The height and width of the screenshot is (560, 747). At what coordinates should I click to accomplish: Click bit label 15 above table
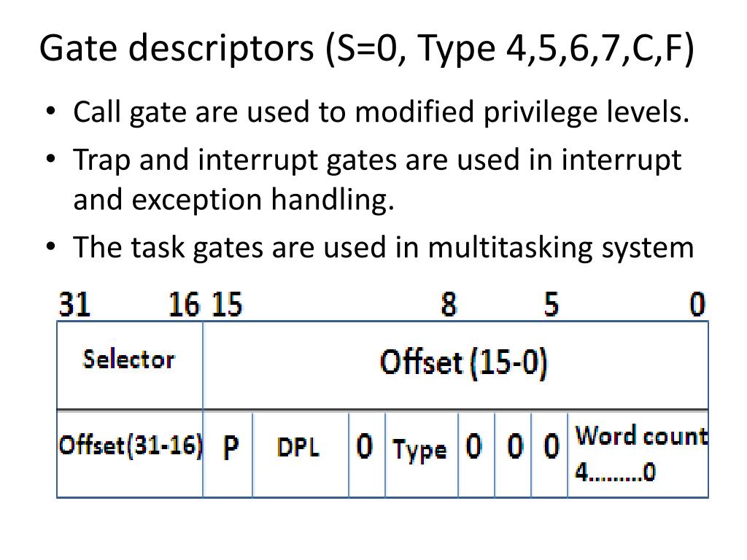227,304
